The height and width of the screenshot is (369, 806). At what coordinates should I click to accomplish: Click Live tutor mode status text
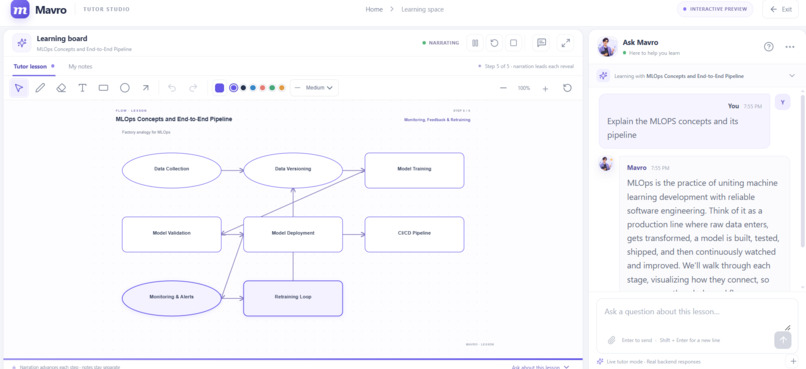click(x=653, y=362)
